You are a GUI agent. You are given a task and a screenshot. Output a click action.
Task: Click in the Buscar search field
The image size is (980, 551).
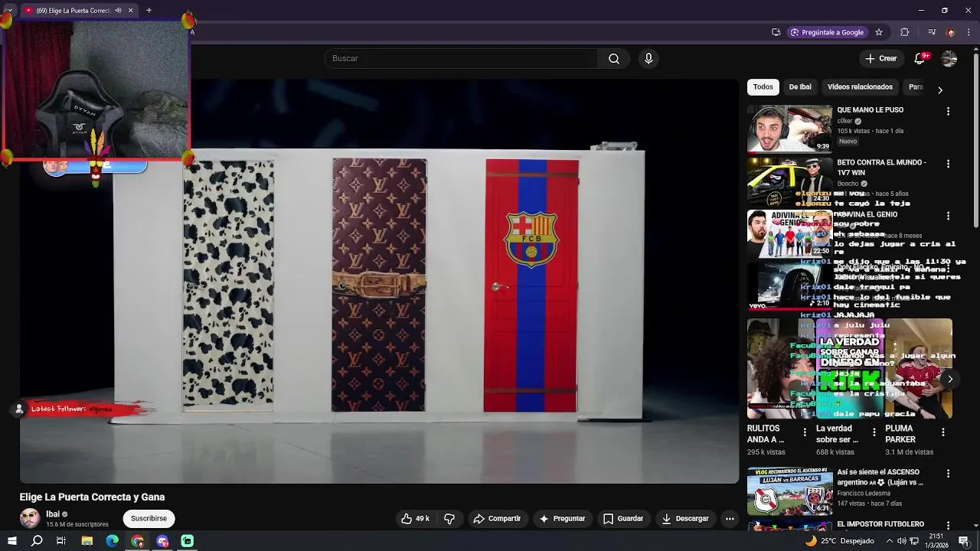pos(461,59)
